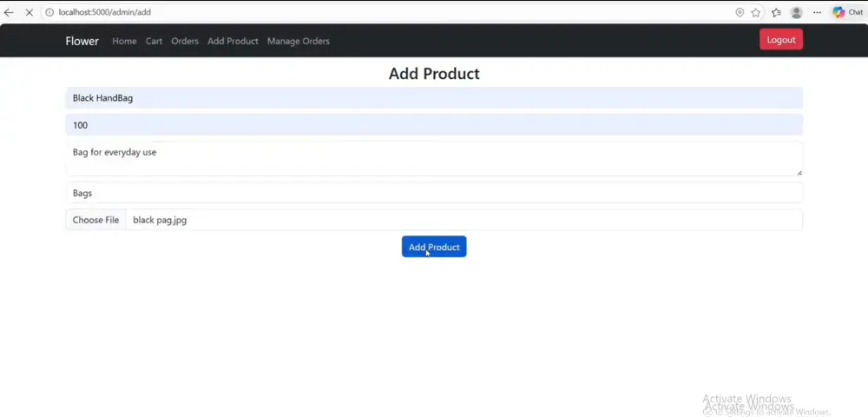This screenshot has width=868, height=417.
Task: Click the Flower brand logo
Action: pyautogui.click(x=82, y=41)
